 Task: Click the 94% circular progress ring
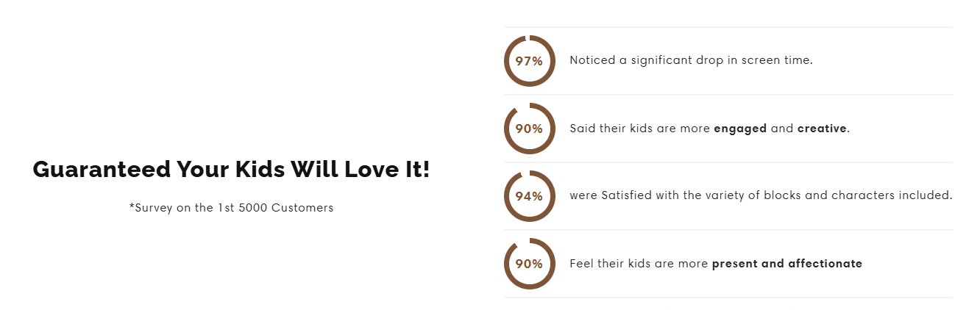tap(529, 196)
